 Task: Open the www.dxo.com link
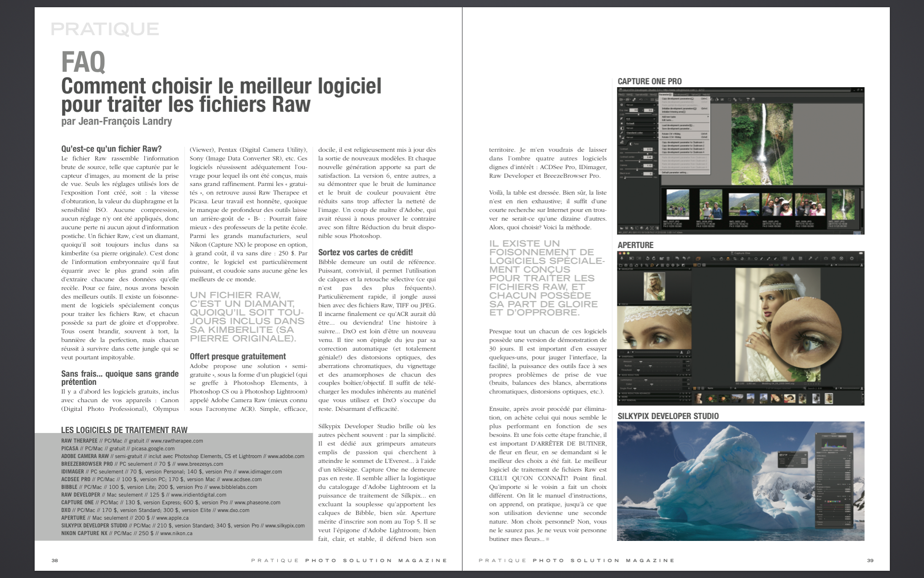233,510
